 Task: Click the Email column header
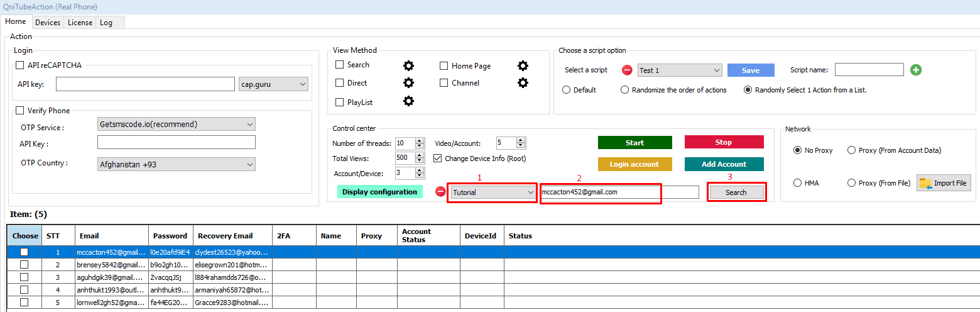coord(112,236)
